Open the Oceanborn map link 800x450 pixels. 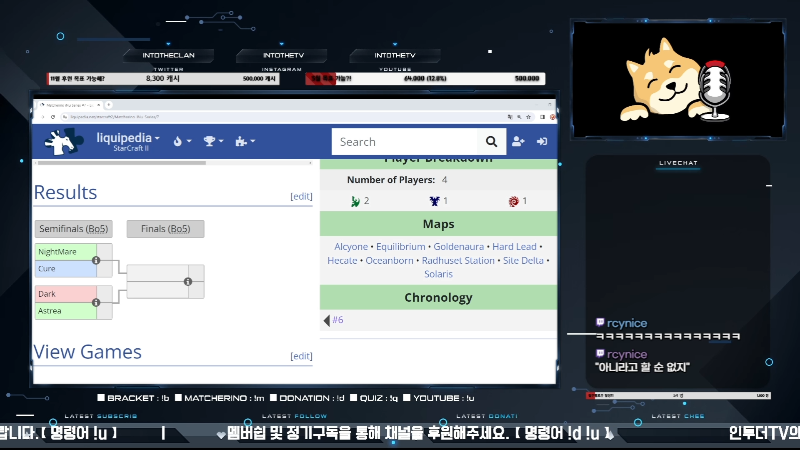tap(389, 261)
